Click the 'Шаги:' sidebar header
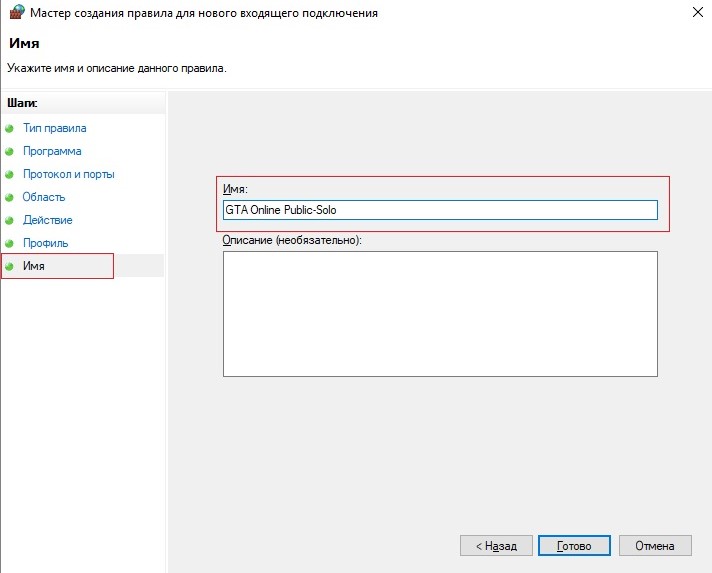The height and width of the screenshot is (573, 712). pos(22,103)
